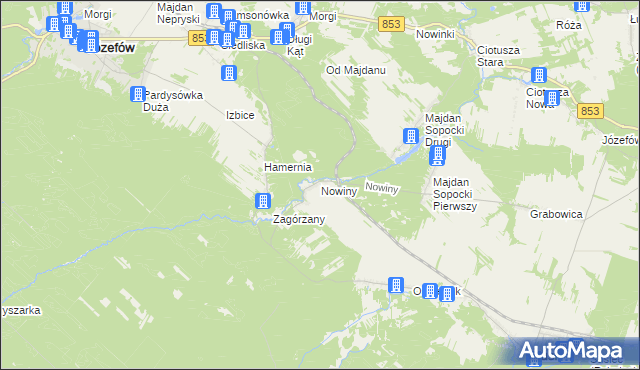640x370 pixels.
Task: Click the Hamernia village label
Action: [288, 167]
